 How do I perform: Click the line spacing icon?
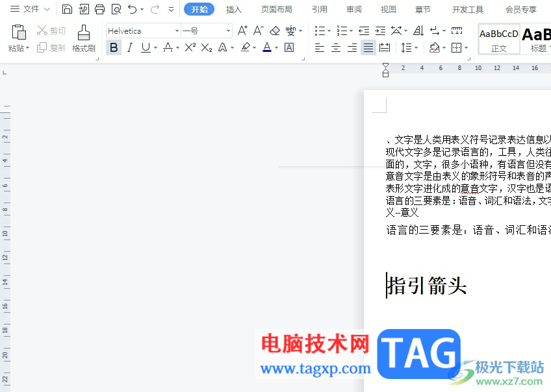click(x=406, y=47)
